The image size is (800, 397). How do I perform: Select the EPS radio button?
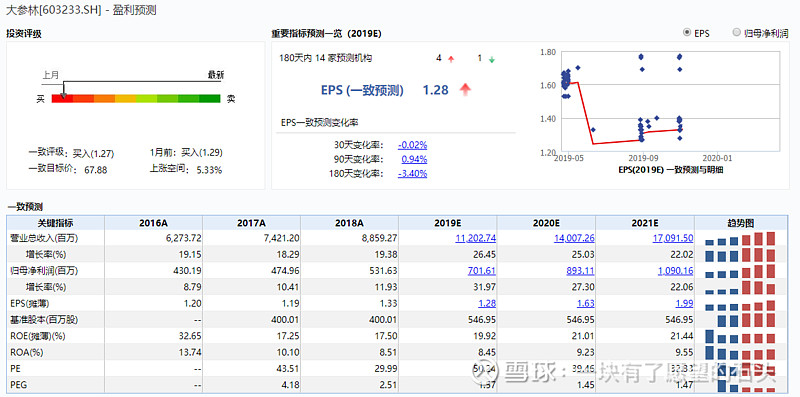pos(686,33)
